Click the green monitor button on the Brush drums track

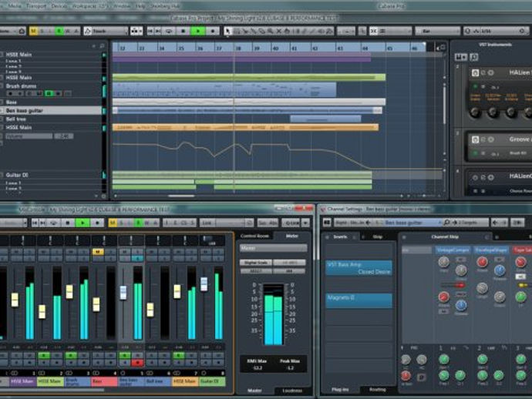49,93
